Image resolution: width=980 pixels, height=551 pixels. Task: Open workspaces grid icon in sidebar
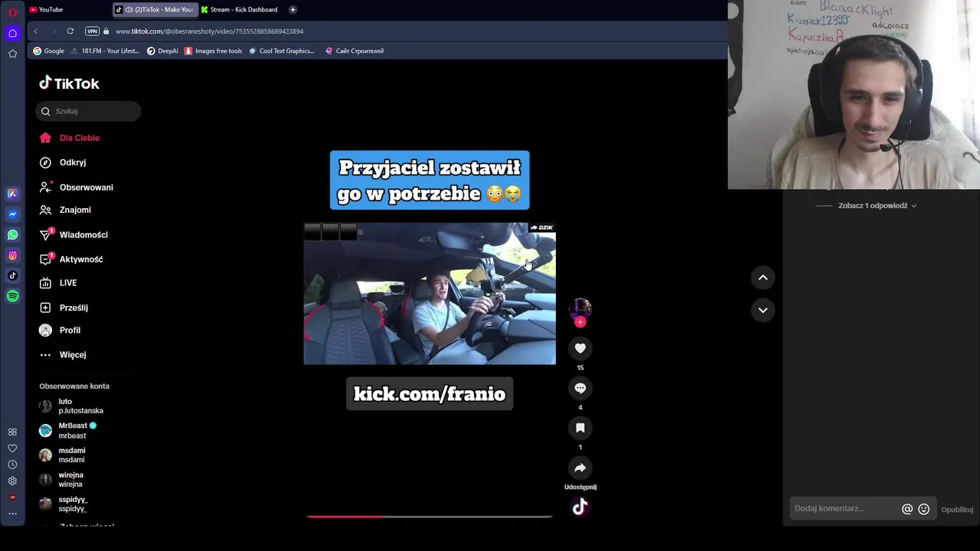coord(12,432)
